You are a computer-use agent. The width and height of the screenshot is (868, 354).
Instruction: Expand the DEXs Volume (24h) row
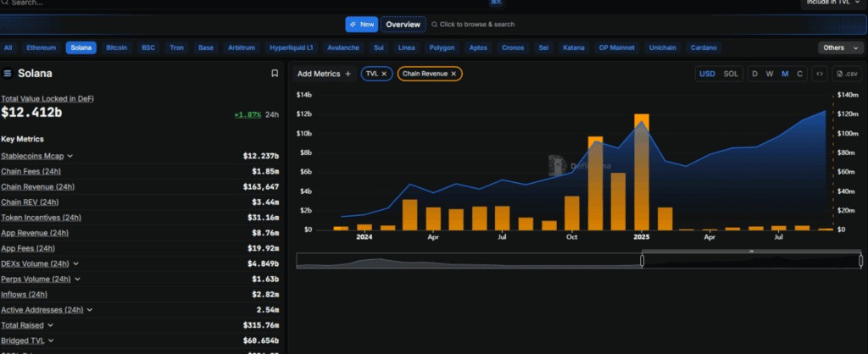[x=75, y=264]
